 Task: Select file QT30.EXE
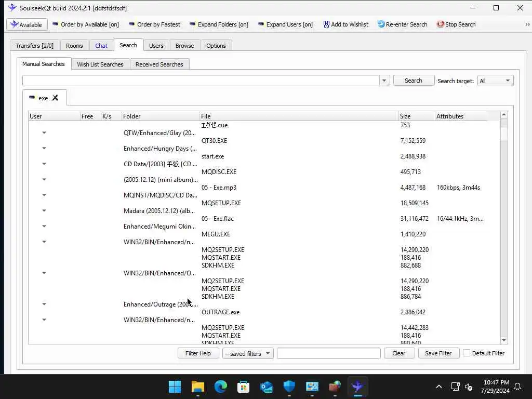click(x=214, y=140)
